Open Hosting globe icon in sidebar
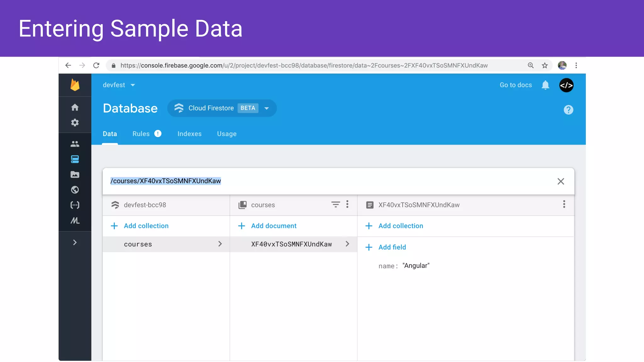Screen dimensions: 644x362 click(75, 190)
